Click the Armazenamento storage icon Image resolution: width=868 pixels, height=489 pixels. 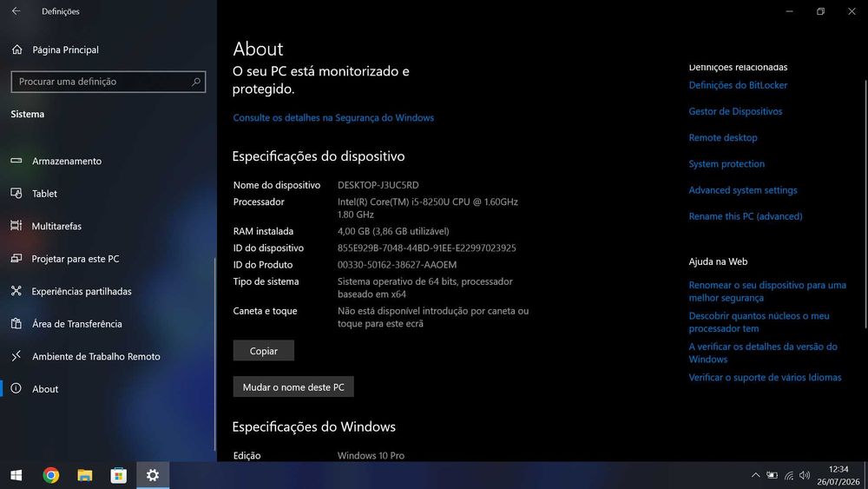pyautogui.click(x=16, y=161)
